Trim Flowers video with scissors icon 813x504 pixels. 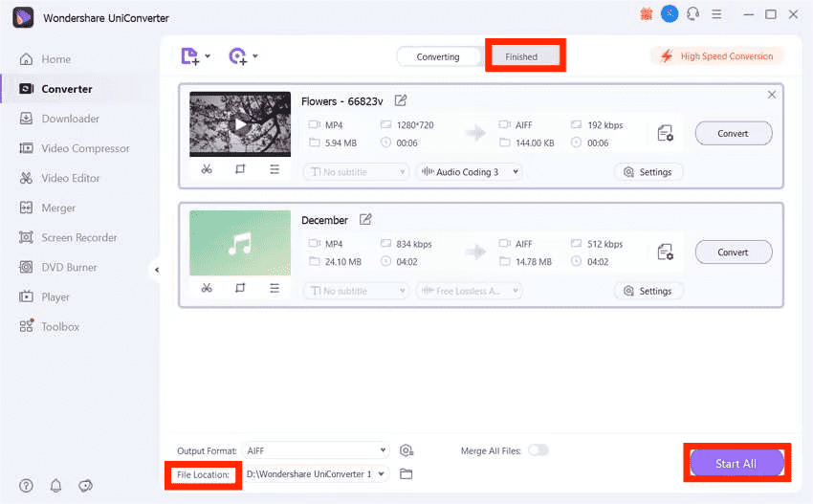[x=207, y=169]
